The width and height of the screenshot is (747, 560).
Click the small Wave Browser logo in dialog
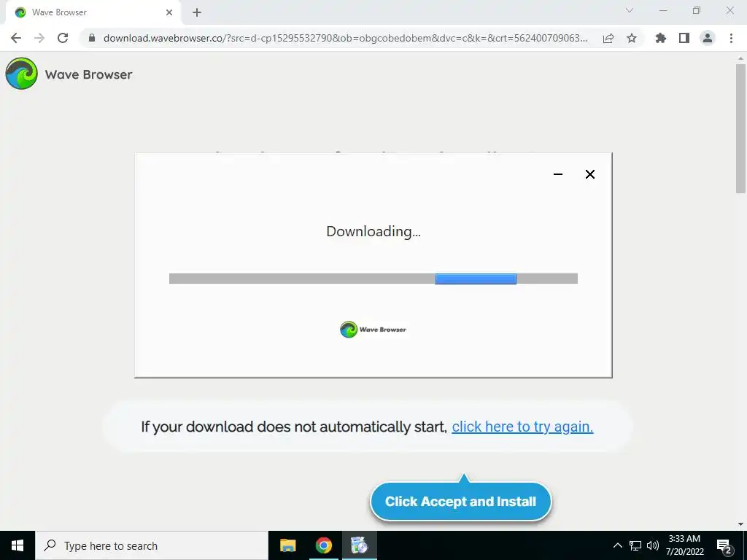pos(373,329)
